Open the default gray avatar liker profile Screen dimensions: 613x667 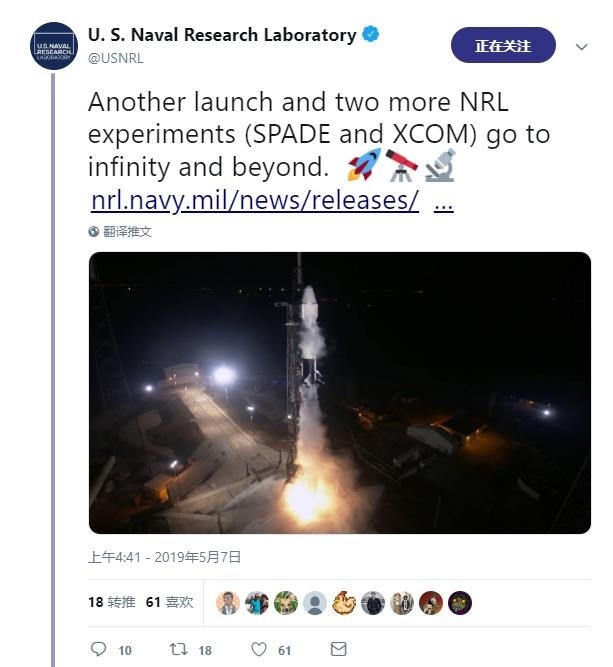(314, 602)
